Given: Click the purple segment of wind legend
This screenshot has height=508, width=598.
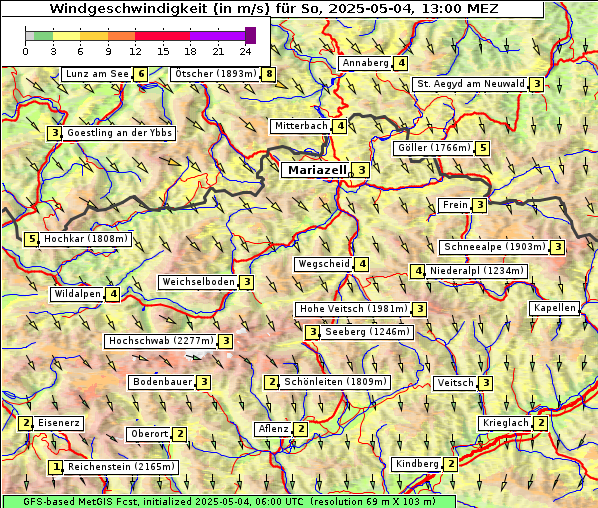Looking at the screenshot, I should point(217,36).
